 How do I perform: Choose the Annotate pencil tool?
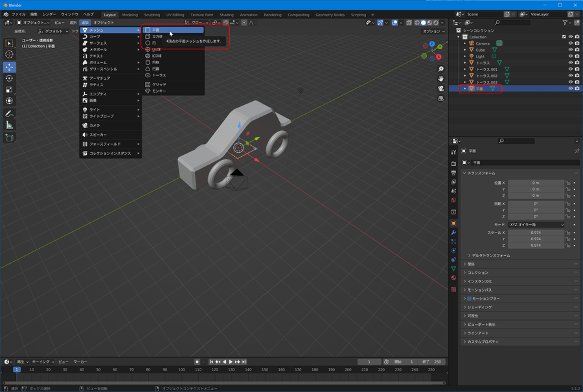click(10, 113)
